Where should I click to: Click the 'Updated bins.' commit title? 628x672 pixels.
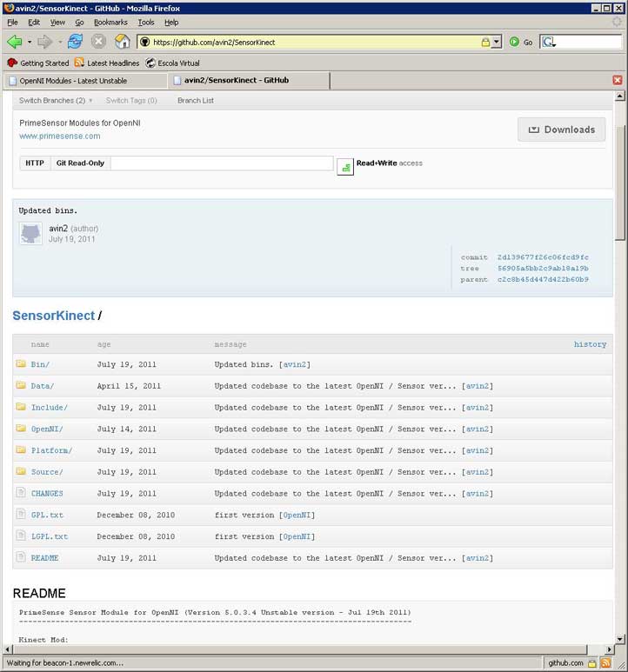pyautogui.click(x=48, y=210)
